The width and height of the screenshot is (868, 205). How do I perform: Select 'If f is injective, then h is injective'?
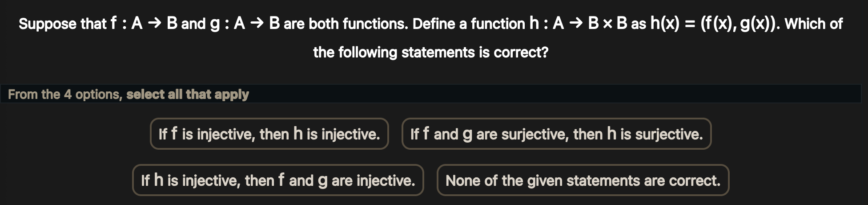(x=269, y=134)
